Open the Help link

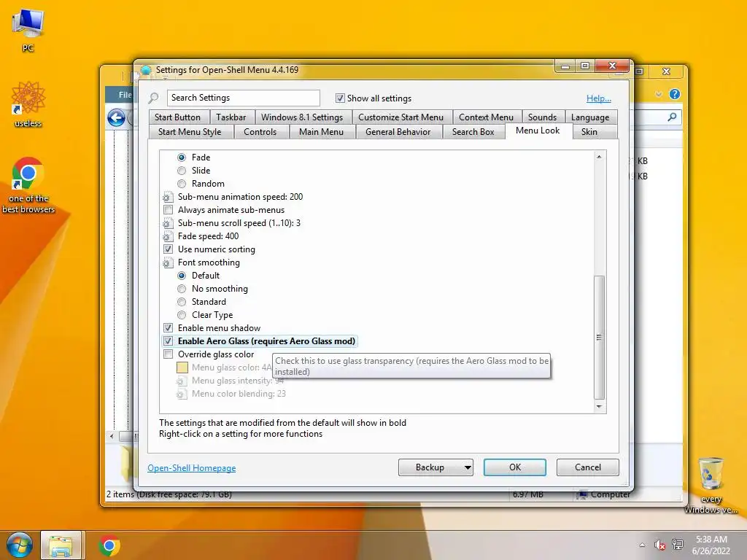click(599, 98)
